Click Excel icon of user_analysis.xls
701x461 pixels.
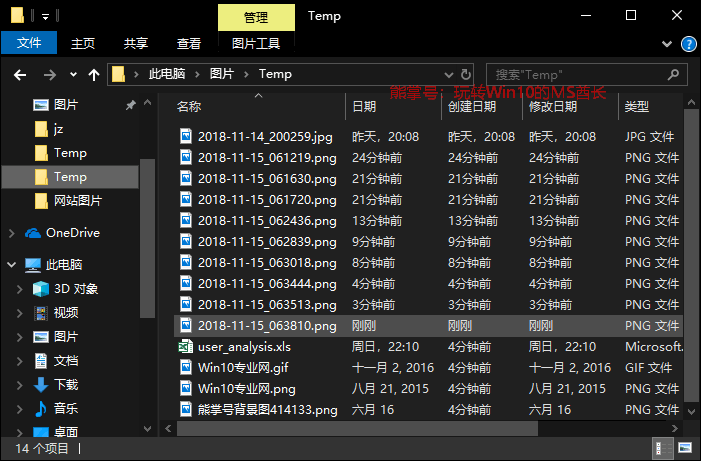click(186, 347)
